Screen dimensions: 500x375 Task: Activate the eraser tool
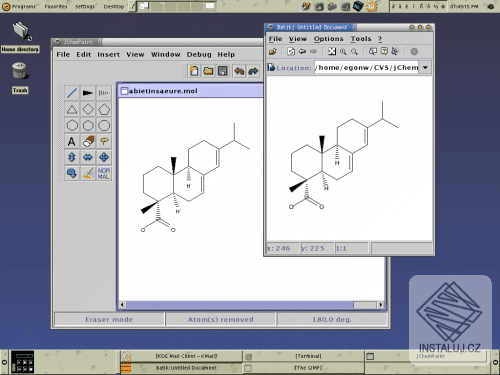click(88, 141)
